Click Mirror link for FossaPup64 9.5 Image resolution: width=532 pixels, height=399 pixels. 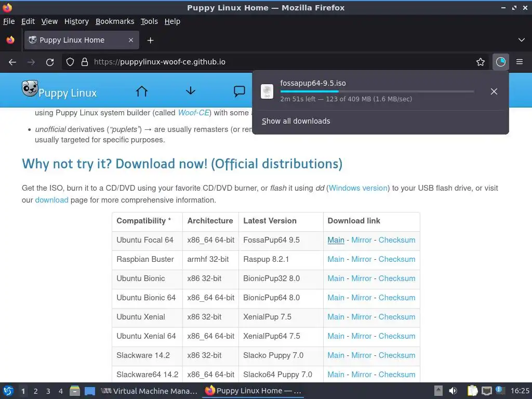click(x=362, y=240)
